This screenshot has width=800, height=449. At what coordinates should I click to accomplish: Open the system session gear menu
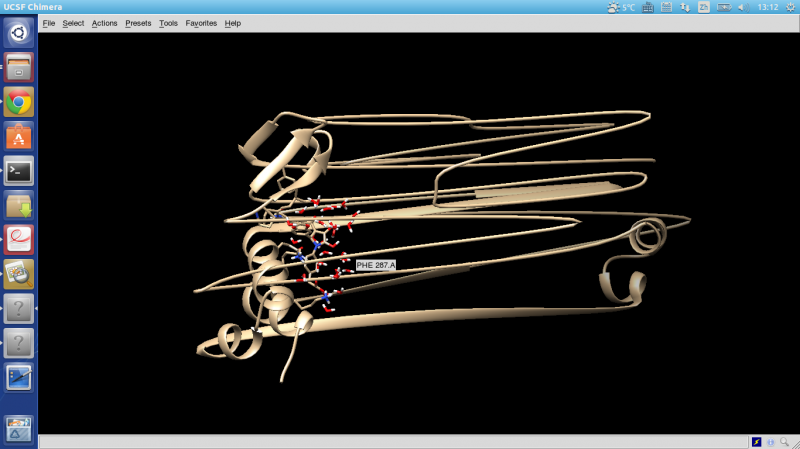tap(790, 7)
